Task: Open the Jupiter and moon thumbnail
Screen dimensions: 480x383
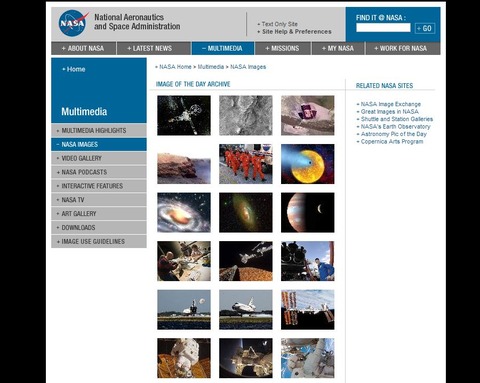Action: point(308,212)
